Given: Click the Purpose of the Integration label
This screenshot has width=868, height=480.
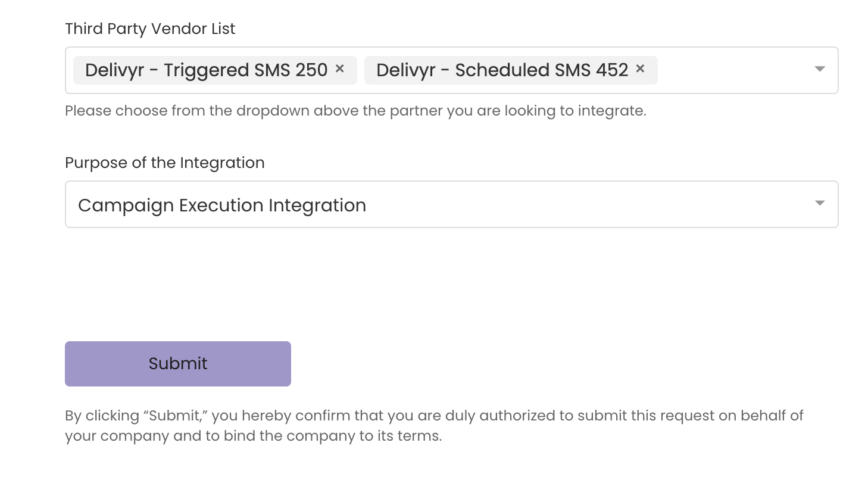Looking at the screenshot, I should [164, 163].
